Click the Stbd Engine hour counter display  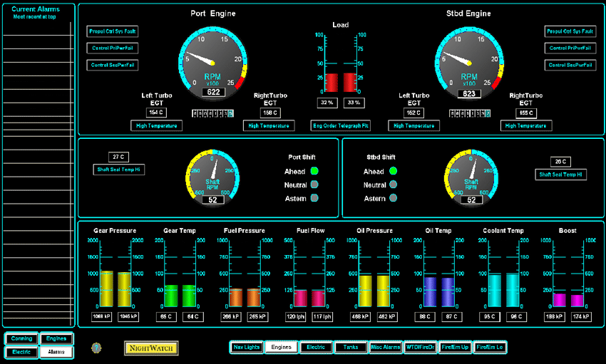(470, 113)
